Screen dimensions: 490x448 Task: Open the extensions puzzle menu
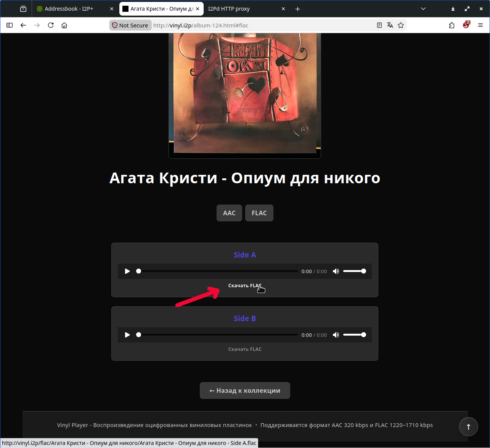click(x=452, y=25)
